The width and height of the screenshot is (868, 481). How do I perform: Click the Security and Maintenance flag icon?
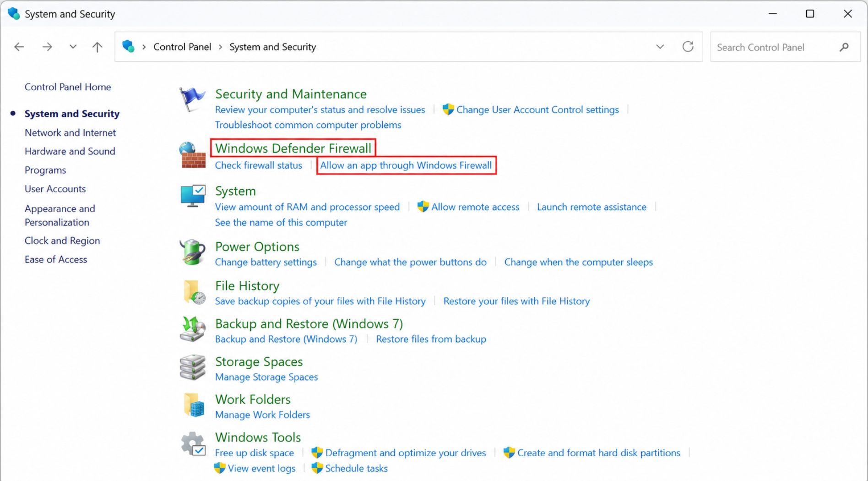pos(192,99)
